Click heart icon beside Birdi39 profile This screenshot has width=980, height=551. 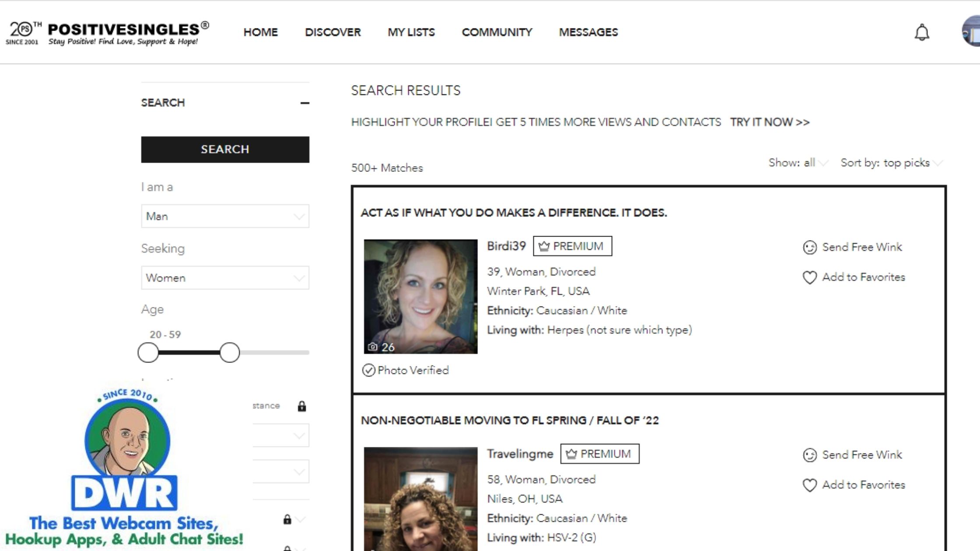810,278
